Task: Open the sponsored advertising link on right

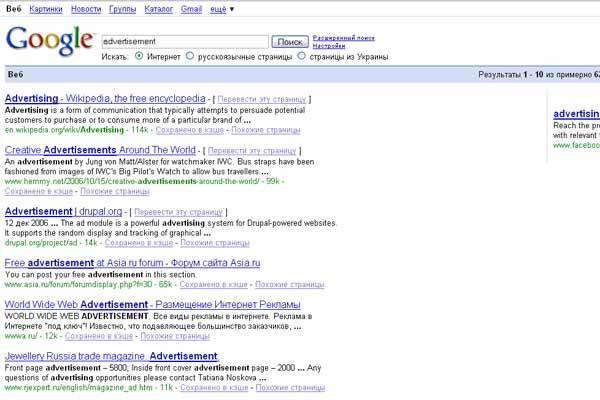Action: (576, 114)
